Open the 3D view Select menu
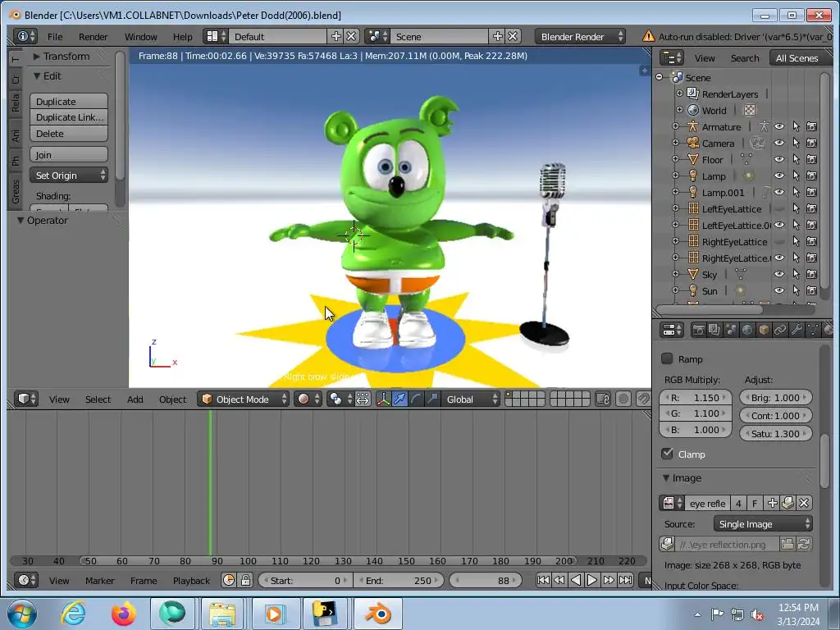The width and height of the screenshot is (840, 630). 98,399
